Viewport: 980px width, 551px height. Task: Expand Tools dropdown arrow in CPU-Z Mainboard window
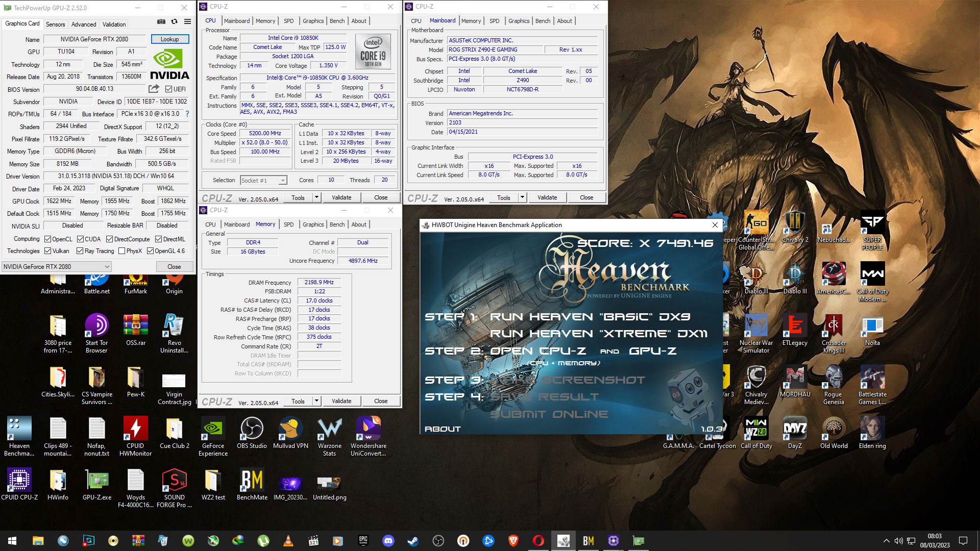pyautogui.click(x=522, y=197)
